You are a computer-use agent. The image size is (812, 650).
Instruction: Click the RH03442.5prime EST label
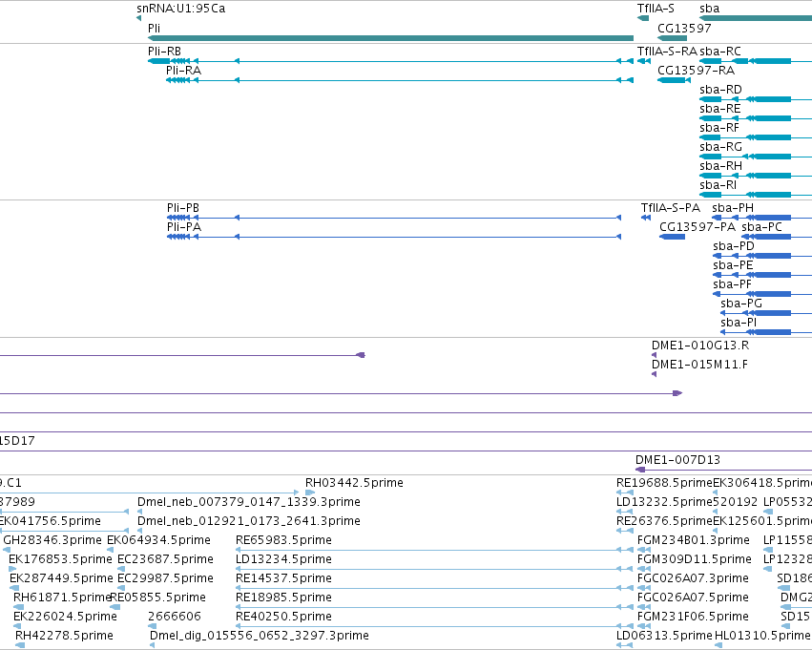coord(354,482)
